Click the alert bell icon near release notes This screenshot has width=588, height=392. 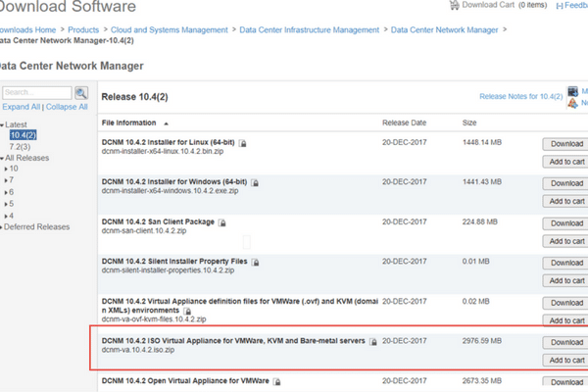tap(572, 103)
